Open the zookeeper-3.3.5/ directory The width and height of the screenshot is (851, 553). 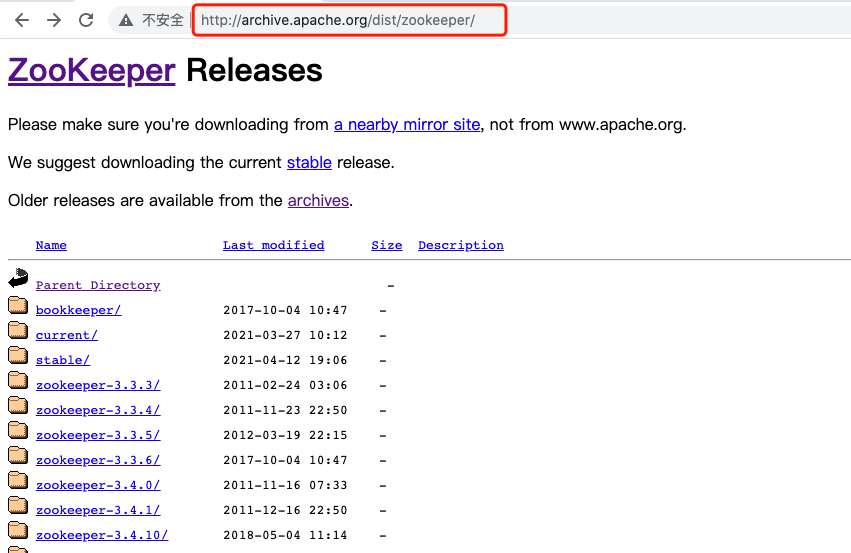[x=98, y=435]
